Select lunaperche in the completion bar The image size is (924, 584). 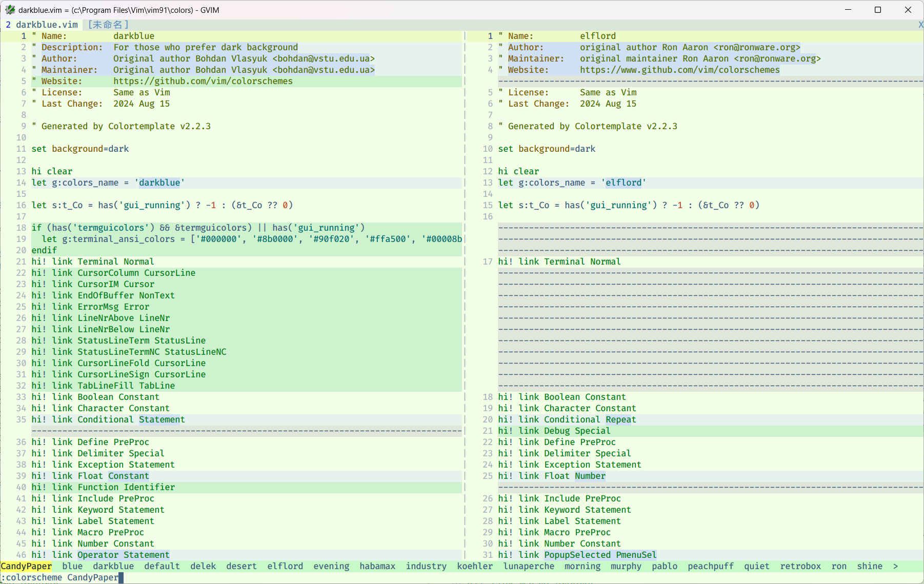pos(529,566)
